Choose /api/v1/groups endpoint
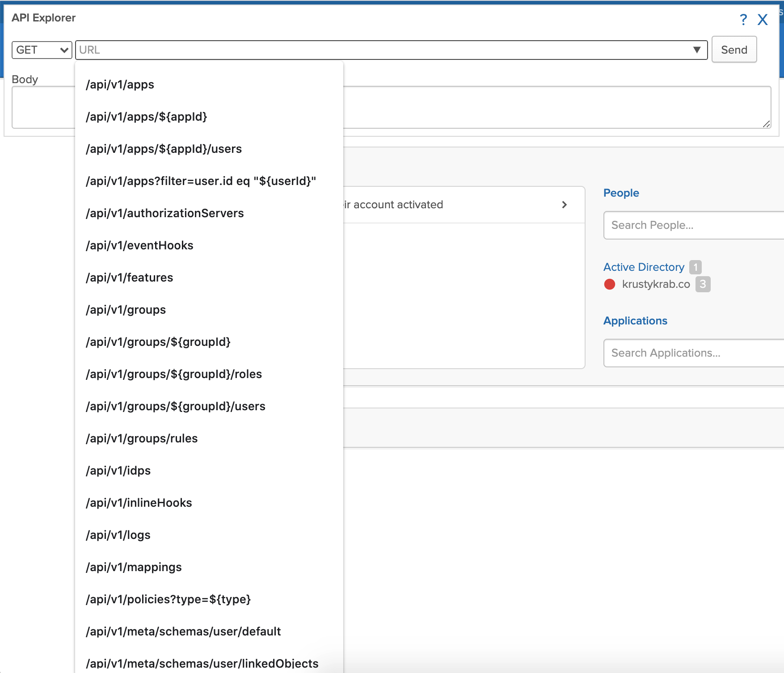This screenshot has width=784, height=673. [126, 310]
